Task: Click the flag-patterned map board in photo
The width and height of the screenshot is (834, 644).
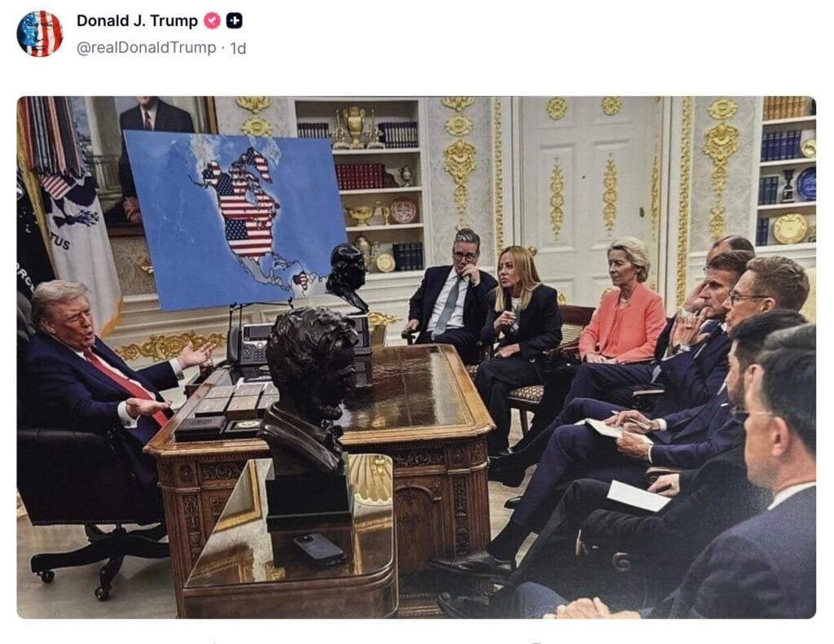Action: coord(234,219)
